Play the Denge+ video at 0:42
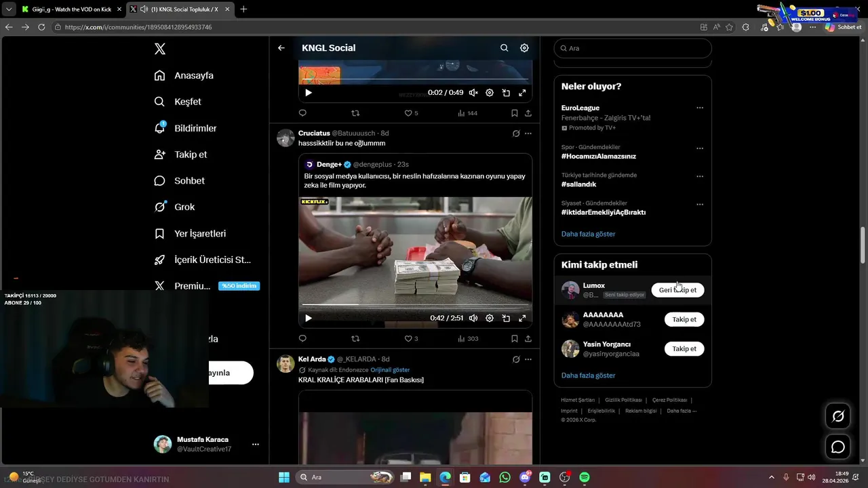This screenshot has width=868, height=488. pyautogui.click(x=309, y=318)
